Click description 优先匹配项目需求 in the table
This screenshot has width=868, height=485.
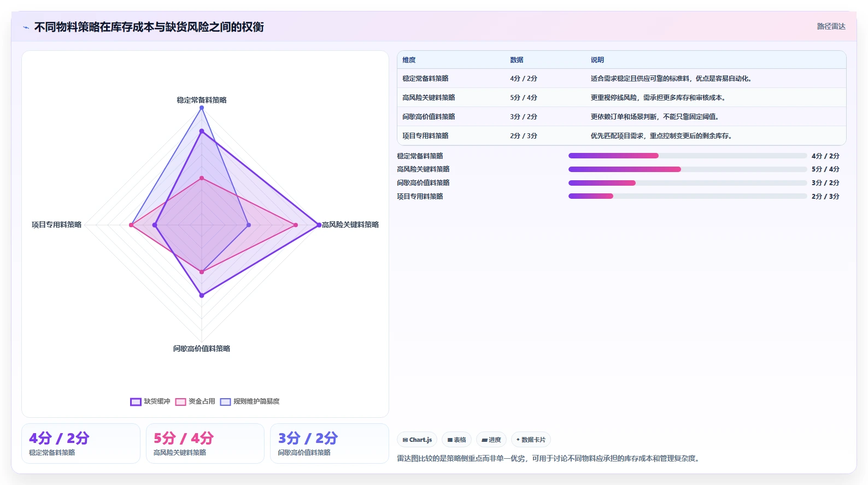coord(661,136)
